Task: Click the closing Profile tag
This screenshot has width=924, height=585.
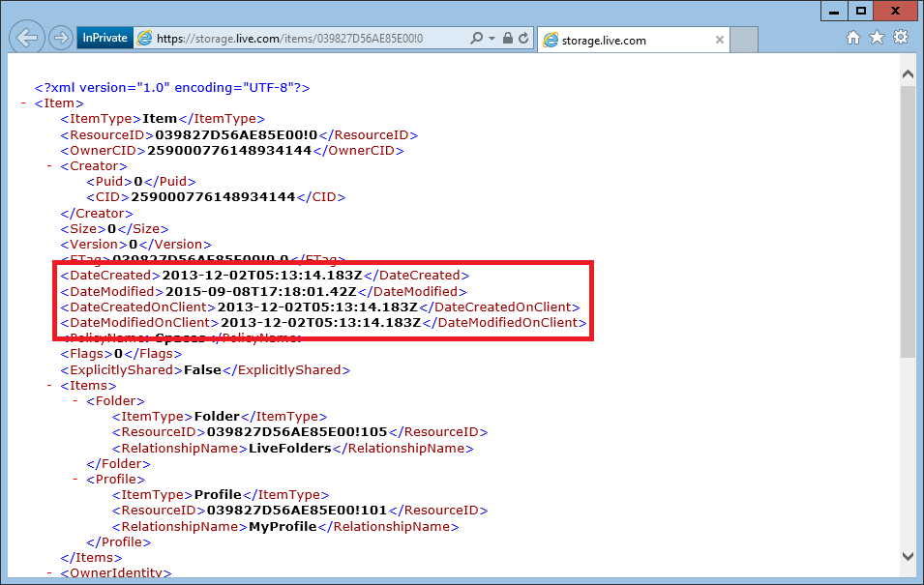Action: pos(118,542)
